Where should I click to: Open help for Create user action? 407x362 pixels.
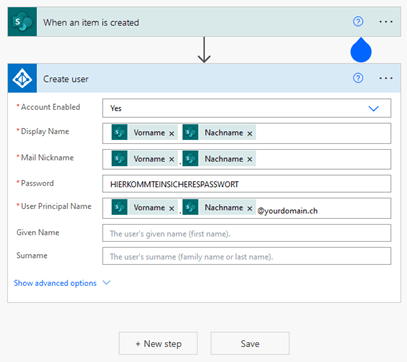(358, 78)
